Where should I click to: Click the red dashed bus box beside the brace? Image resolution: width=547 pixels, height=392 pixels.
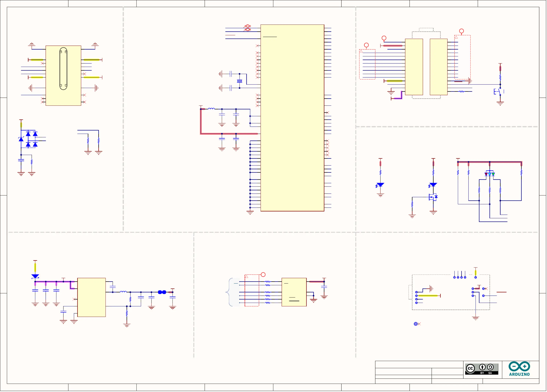pyautogui.click(x=252, y=290)
